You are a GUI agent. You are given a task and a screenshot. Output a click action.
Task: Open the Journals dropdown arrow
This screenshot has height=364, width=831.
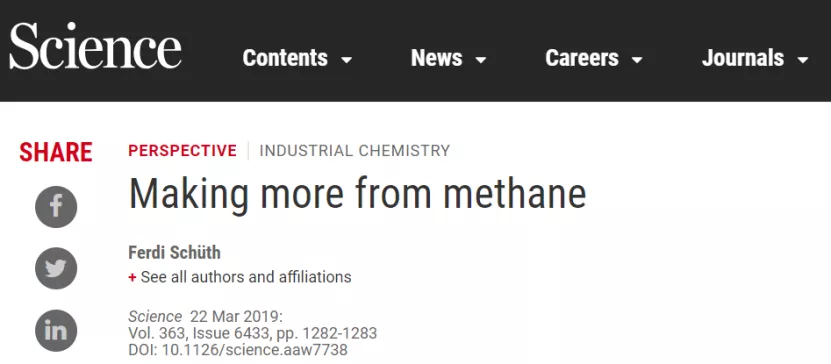(x=803, y=60)
